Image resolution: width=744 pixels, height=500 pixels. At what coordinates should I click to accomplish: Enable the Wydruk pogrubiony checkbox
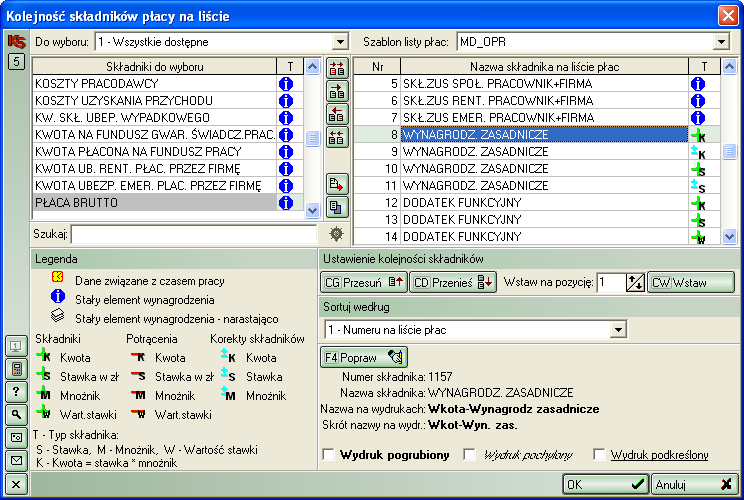click(329, 455)
